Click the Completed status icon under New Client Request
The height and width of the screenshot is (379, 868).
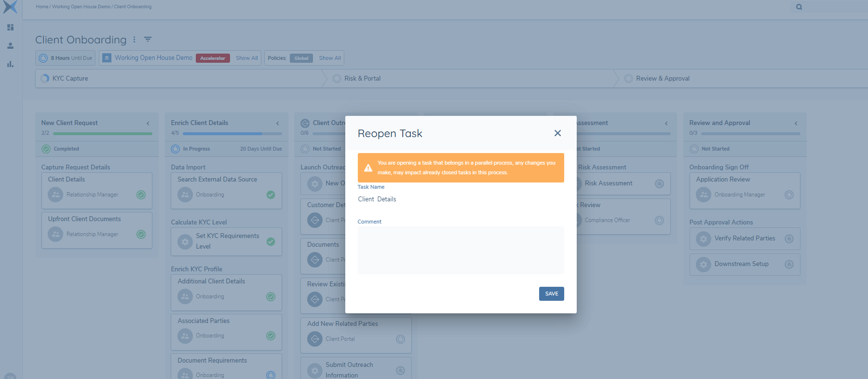click(46, 149)
